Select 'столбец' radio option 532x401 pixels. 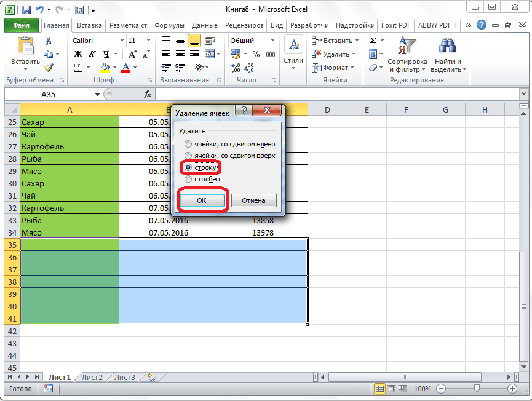(x=188, y=179)
